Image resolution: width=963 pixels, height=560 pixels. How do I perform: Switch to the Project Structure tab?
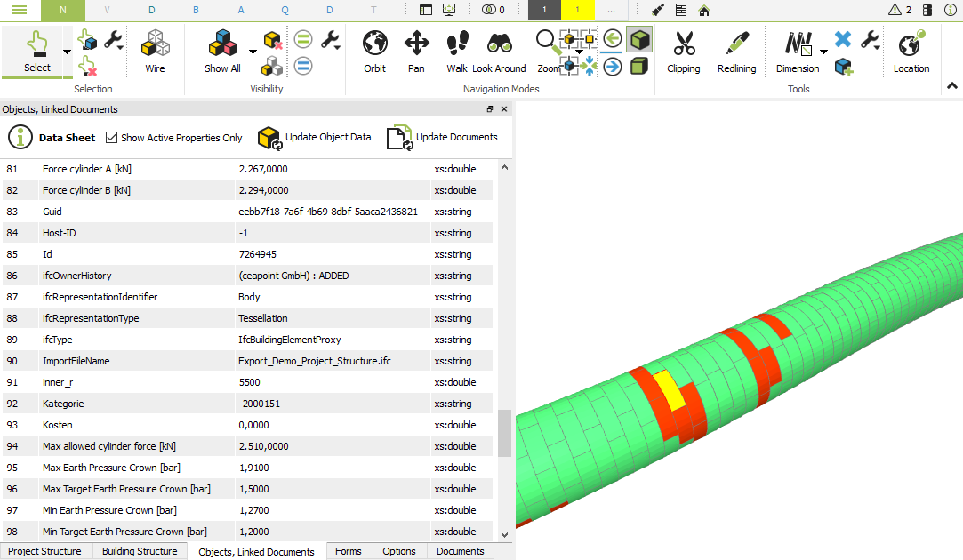point(44,551)
